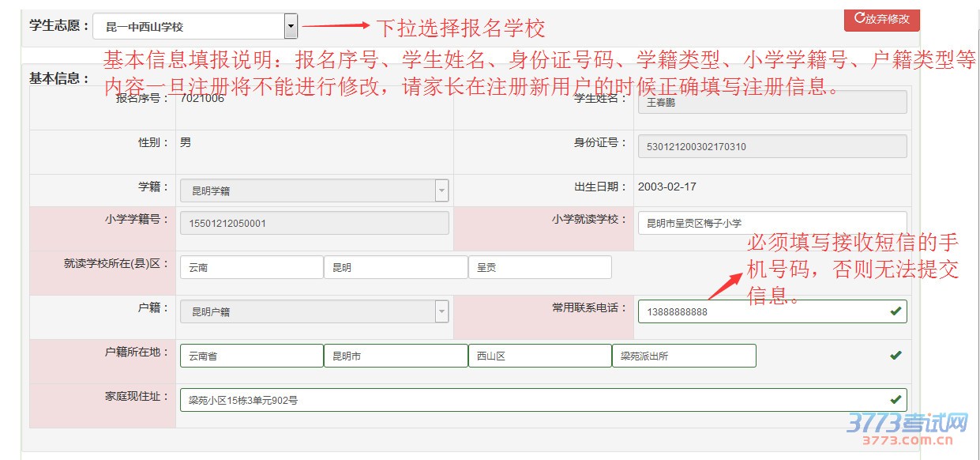Screen dimensions: 980x460
Task: Click the 云南 province field for school location
Action: click(x=251, y=267)
